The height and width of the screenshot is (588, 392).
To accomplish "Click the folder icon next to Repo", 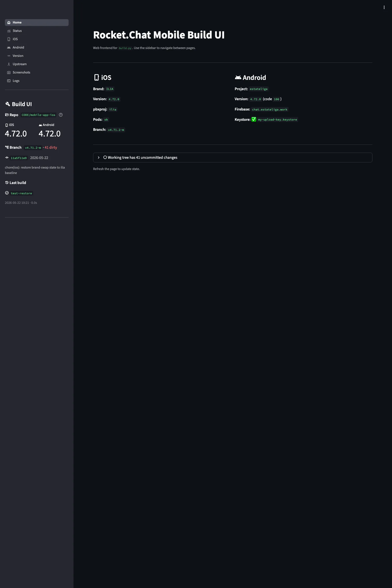I will click(x=7, y=115).
